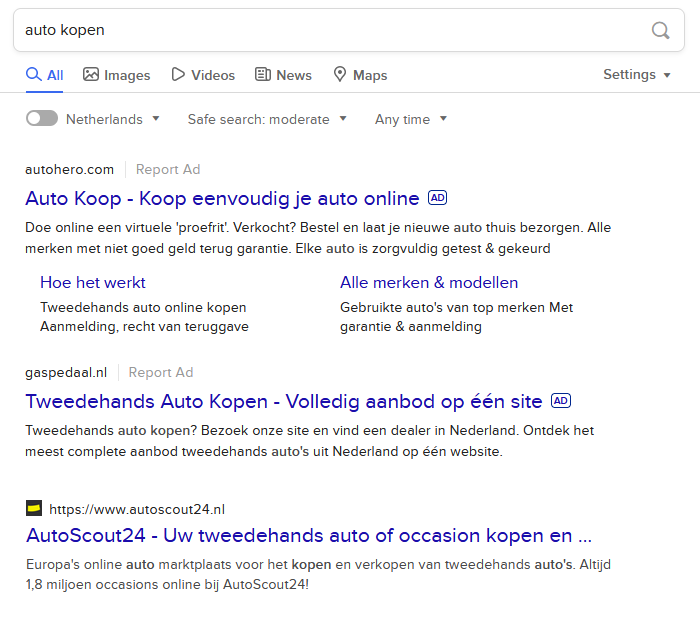Open the 'Alle merken & modellen' sitelink
The width and height of the screenshot is (700, 619).
point(429,282)
